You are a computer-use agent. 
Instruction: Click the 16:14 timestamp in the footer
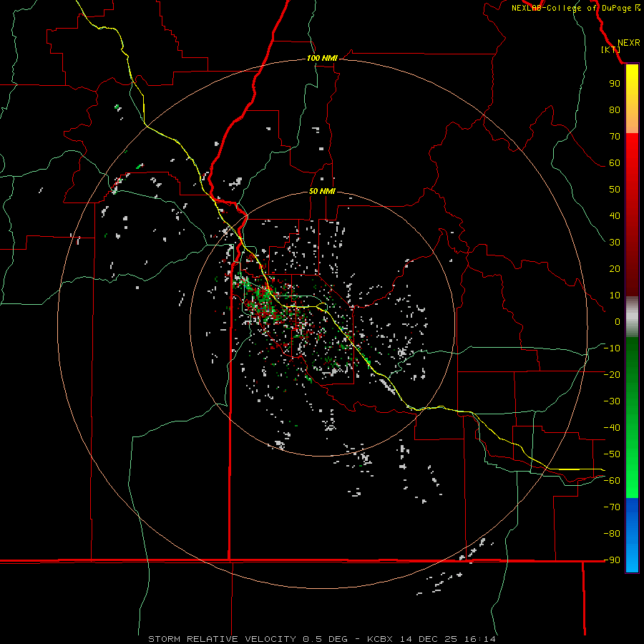pyautogui.click(x=480, y=639)
